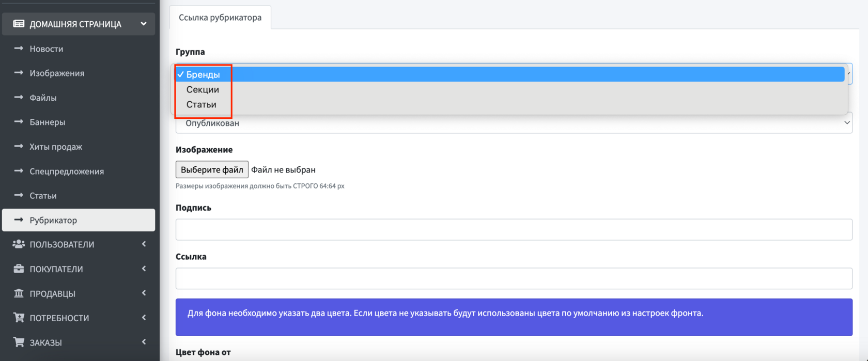Click the Пользователи group icon
Screen dimensions: 868x361
pyautogui.click(x=19, y=244)
